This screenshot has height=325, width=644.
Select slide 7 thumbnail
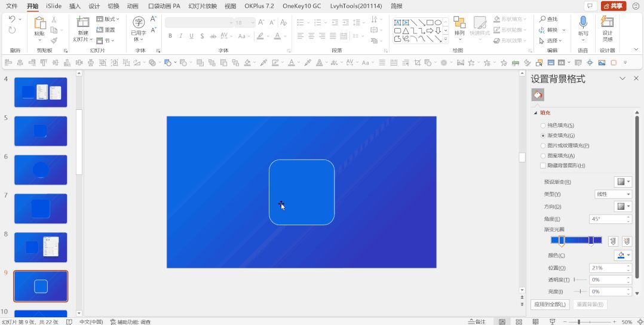(x=41, y=209)
